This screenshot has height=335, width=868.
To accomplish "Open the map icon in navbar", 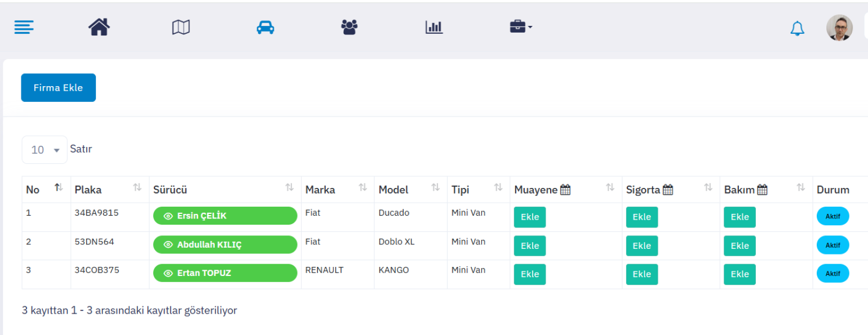I will tap(181, 27).
